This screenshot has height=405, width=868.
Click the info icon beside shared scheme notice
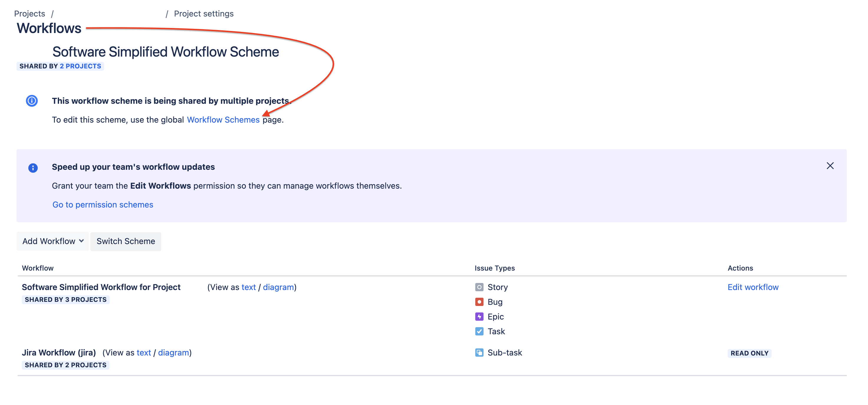(x=32, y=101)
